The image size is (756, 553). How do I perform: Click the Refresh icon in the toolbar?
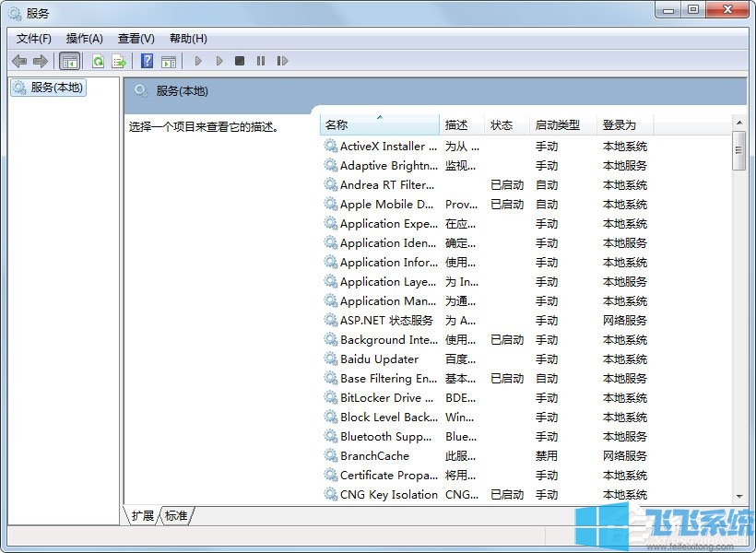(x=98, y=61)
